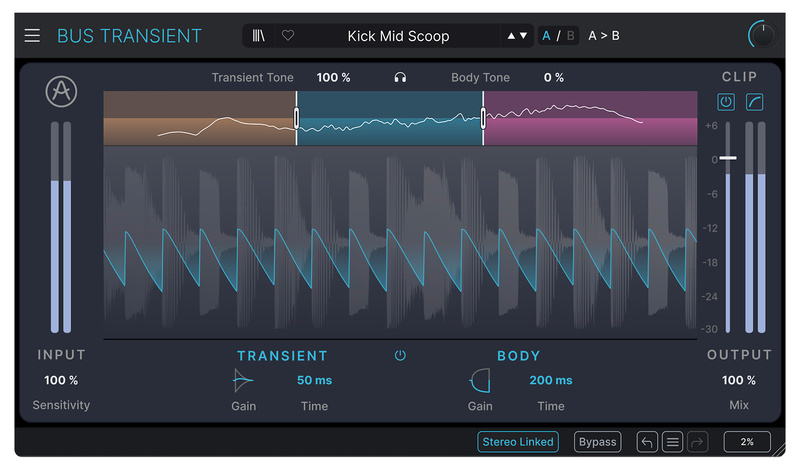Click the Arturia logo icon
This screenshot has height=469, width=800.
tap(61, 92)
